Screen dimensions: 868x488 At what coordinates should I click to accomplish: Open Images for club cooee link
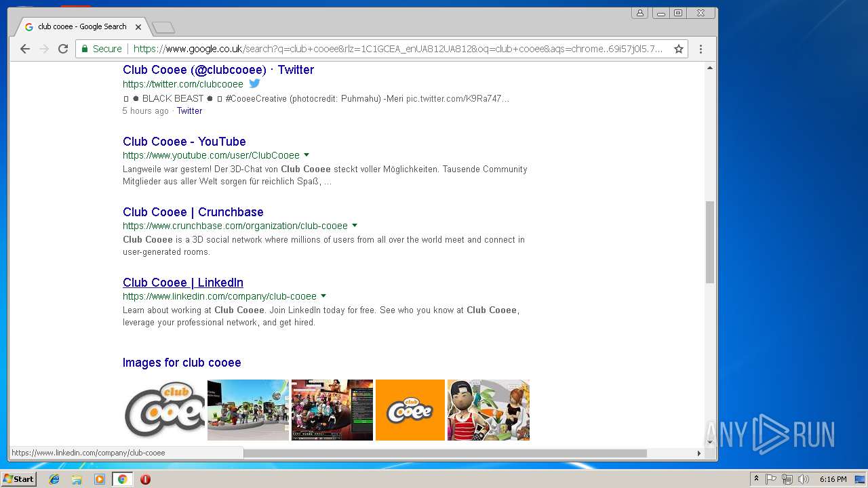[x=182, y=363]
